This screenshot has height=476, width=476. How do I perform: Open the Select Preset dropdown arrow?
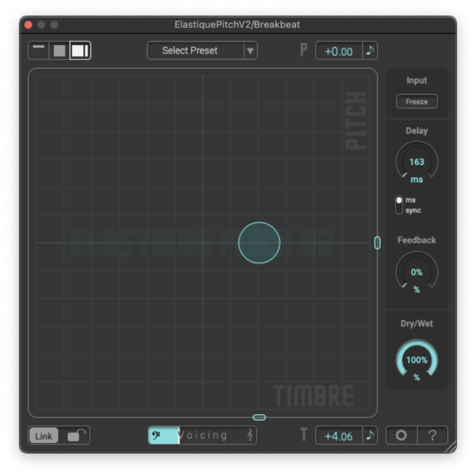[250, 51]
